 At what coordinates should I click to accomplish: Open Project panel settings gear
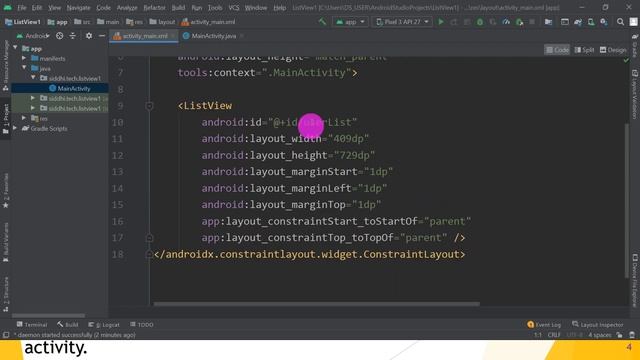89,36
